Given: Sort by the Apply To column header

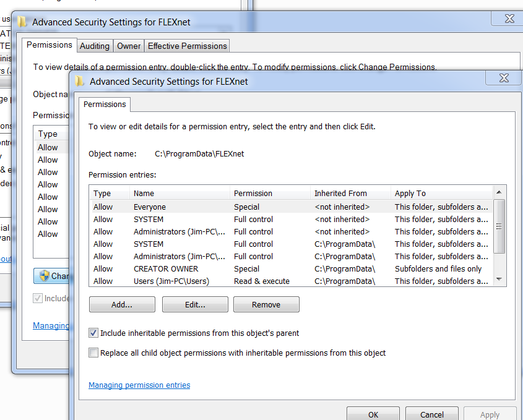Looking at the screenshot, I should 442,194.
